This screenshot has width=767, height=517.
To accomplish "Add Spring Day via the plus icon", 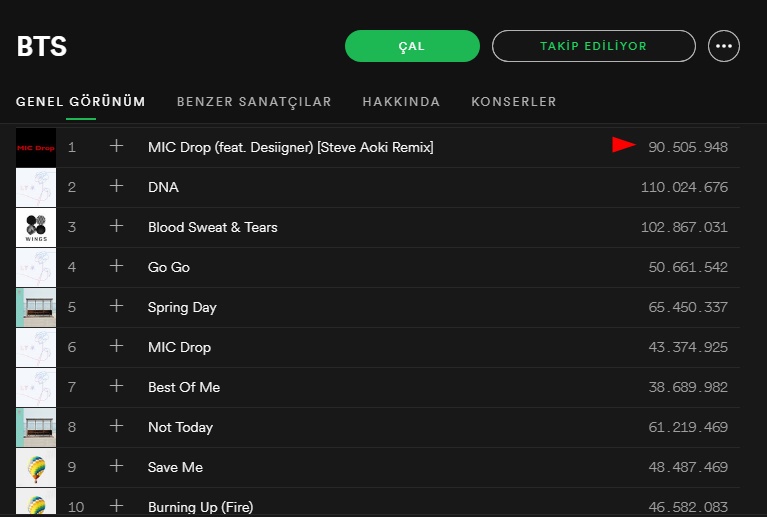I will click(116, 306).
